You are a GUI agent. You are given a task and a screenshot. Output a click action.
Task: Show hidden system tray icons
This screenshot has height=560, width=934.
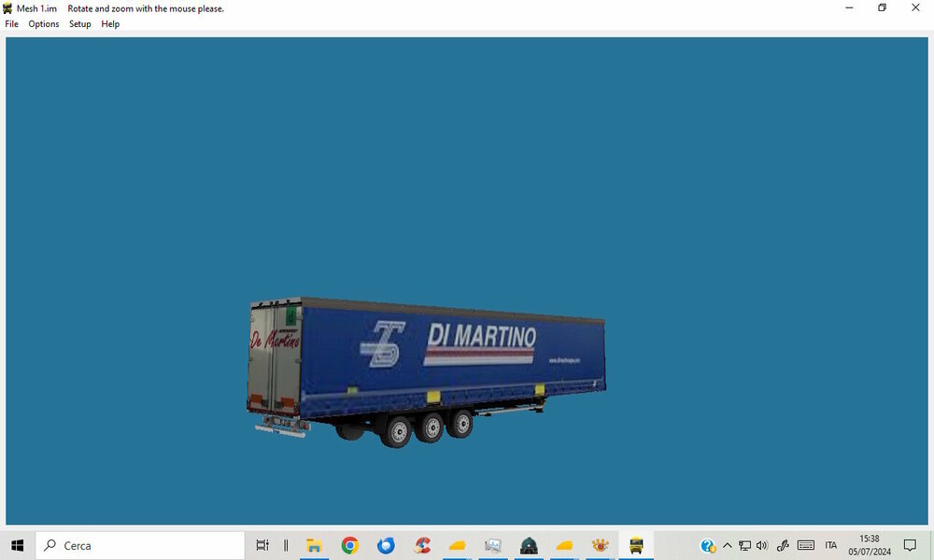coord(728,545)
